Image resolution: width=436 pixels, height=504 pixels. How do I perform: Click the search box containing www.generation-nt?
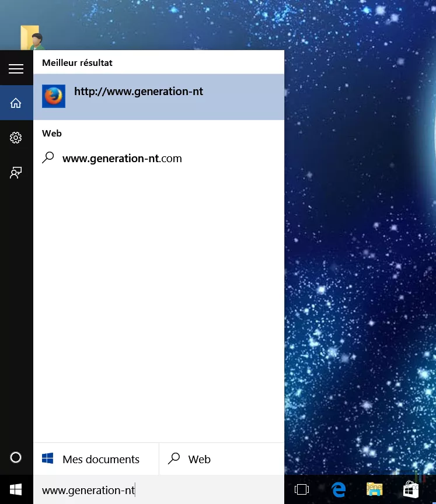158,491
